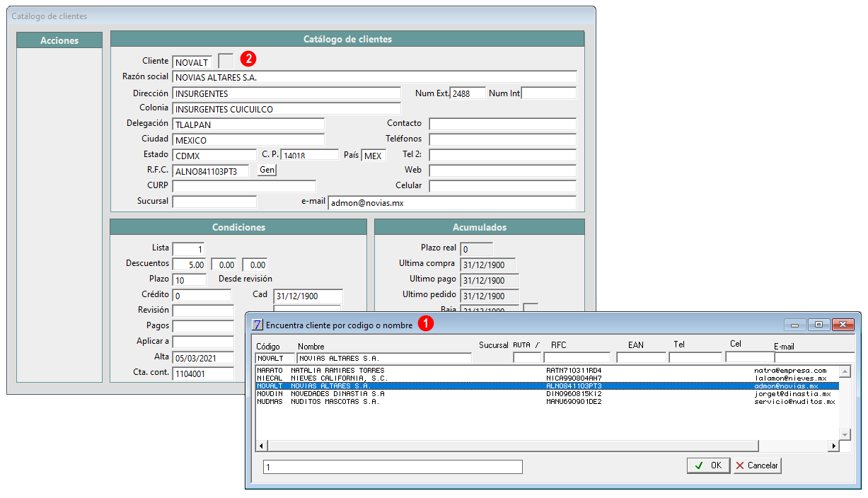Click the Colonia field
Viewport: 868px width, 498px height.
287,109
